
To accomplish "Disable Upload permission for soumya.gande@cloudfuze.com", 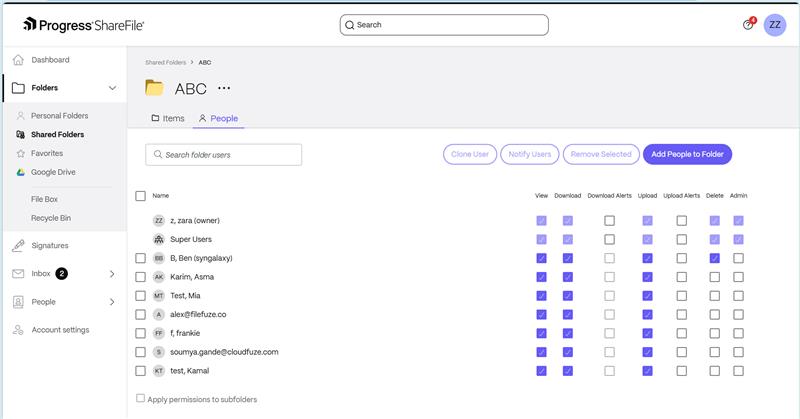I will pyautogui.click(x=647, y=352).
